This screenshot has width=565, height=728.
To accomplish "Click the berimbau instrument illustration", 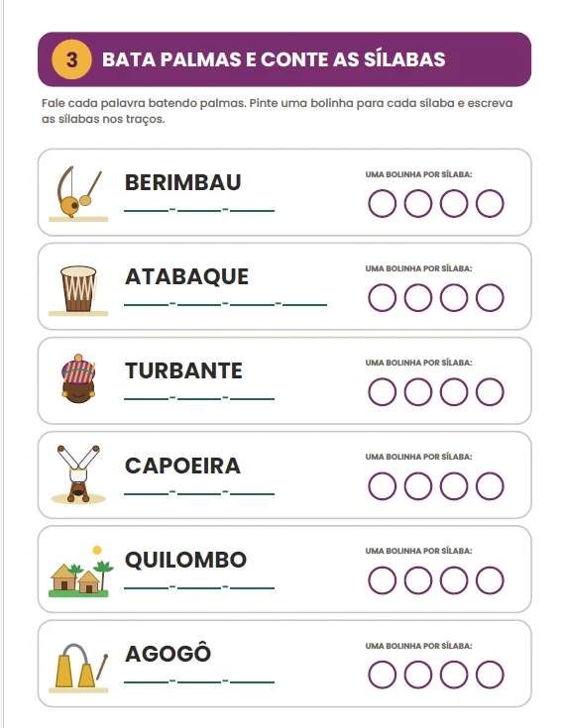I will (78, 193).
